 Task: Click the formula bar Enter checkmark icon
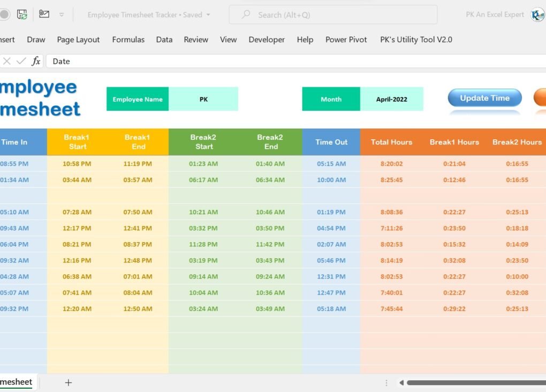[21, 62]
